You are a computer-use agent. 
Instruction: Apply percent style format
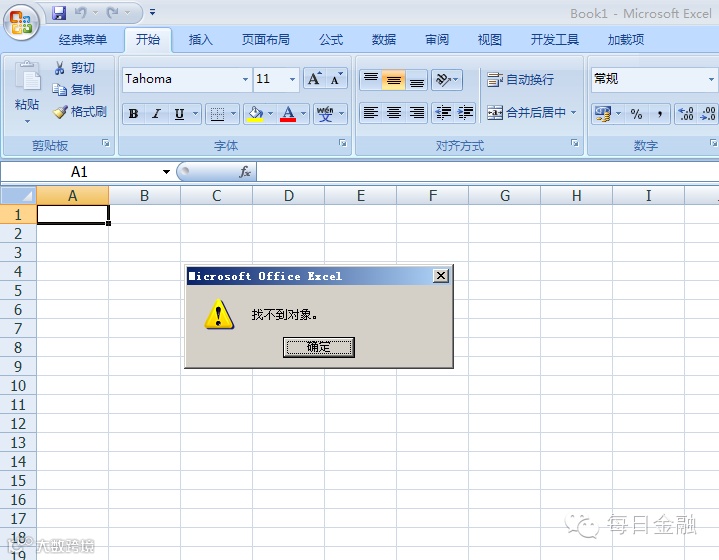[x=636, y=114]
